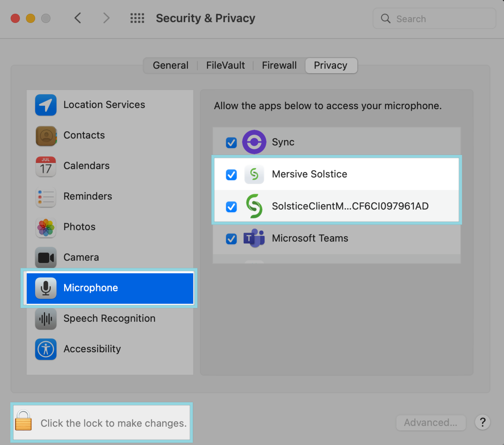Click the Location Services arrow icon
504x445 pixels.
pyautogui.click(x=46, y=105)
